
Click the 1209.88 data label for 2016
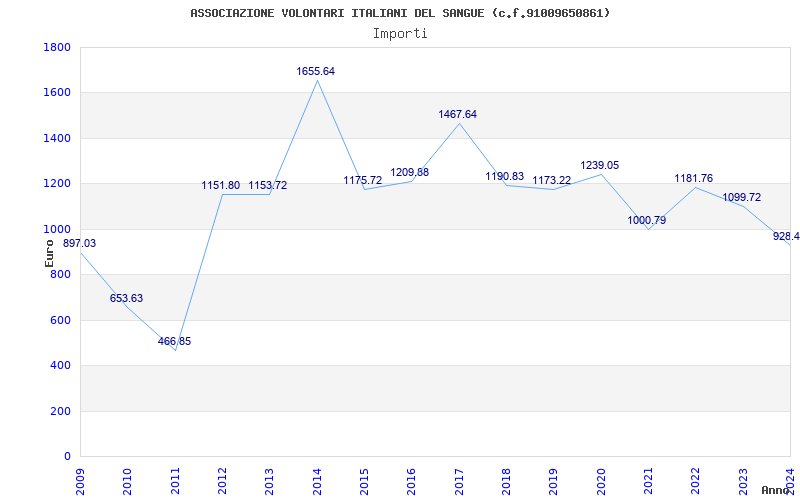[409, 173]
